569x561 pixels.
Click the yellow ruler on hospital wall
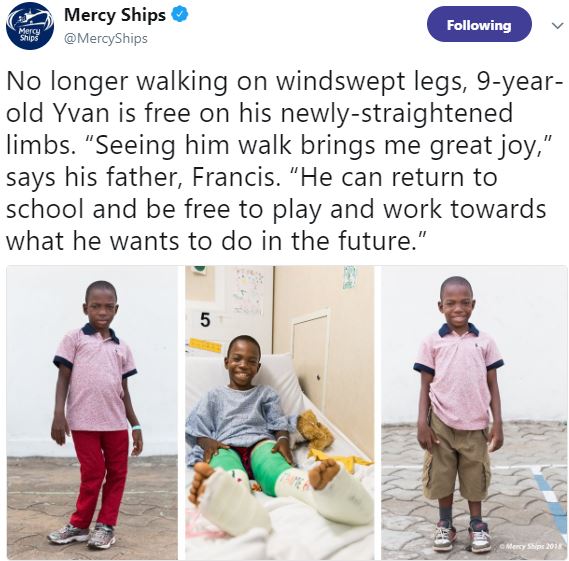pos(204,345)
